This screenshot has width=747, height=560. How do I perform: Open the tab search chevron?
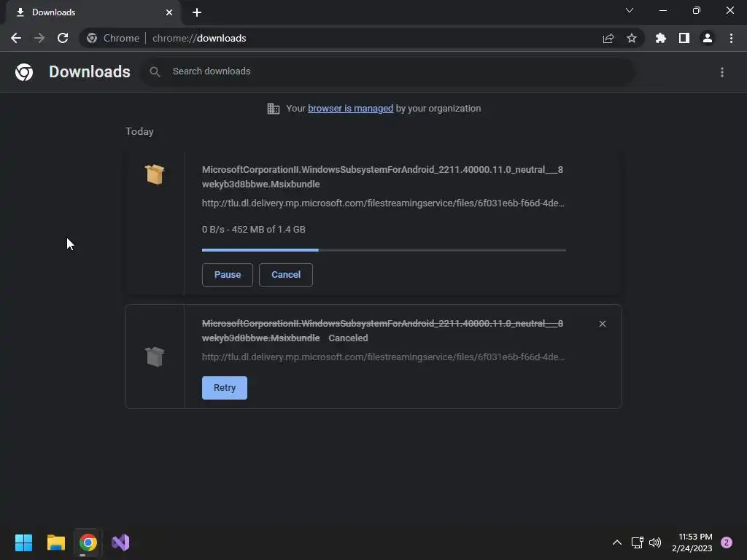point(630,10)
